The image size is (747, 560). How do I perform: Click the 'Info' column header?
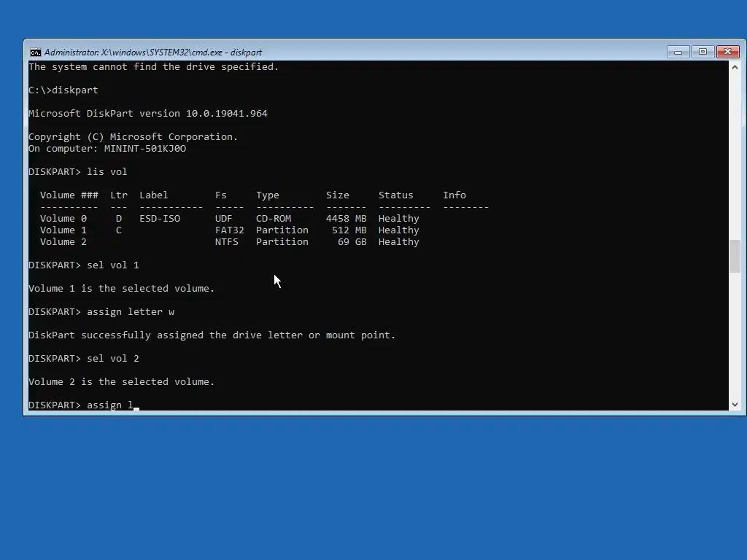tap(454, 195)
